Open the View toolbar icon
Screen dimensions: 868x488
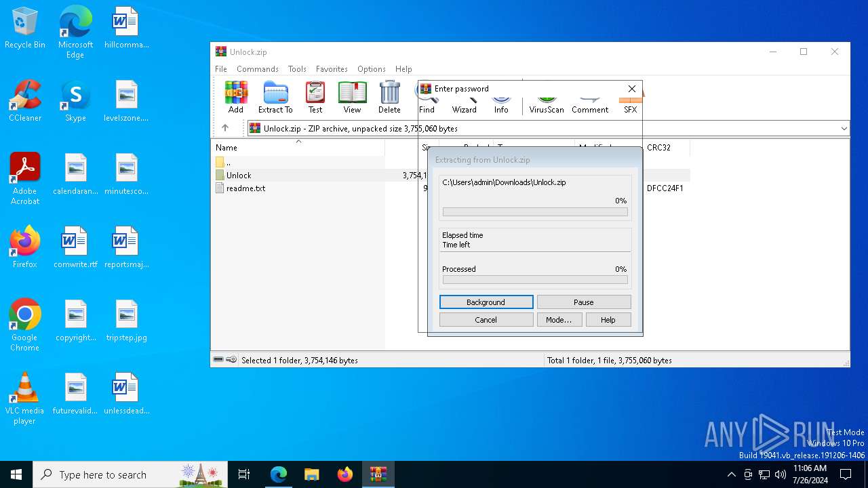pyautogui.click(x=352, y=97)
